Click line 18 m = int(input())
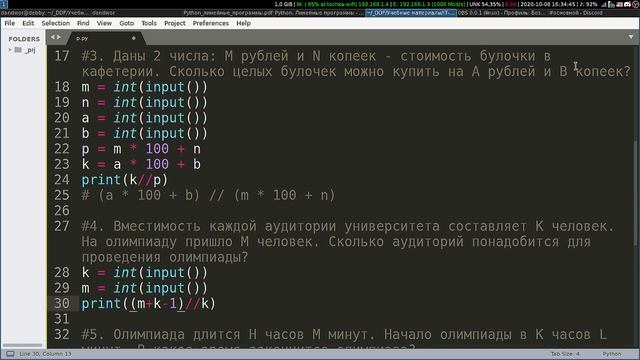Image resolution: width=640 pixels, height=360 pixels. point(144,87)
